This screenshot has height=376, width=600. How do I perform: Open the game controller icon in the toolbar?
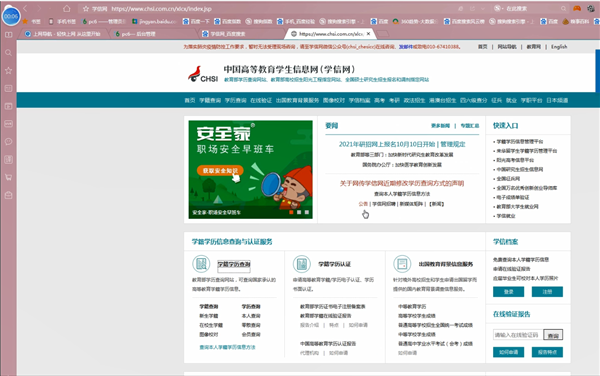click(x=577, y=8)
